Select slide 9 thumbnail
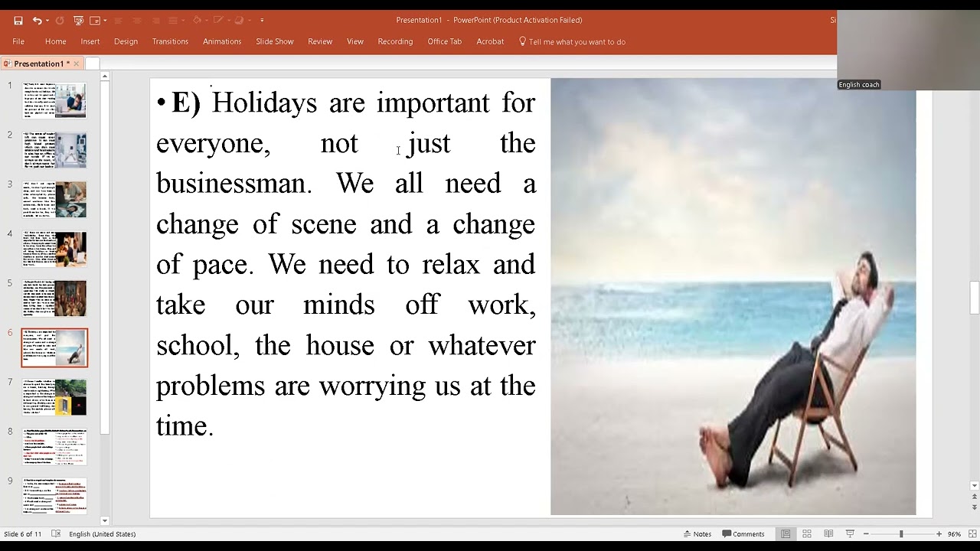980x551 pixels. 54,496
